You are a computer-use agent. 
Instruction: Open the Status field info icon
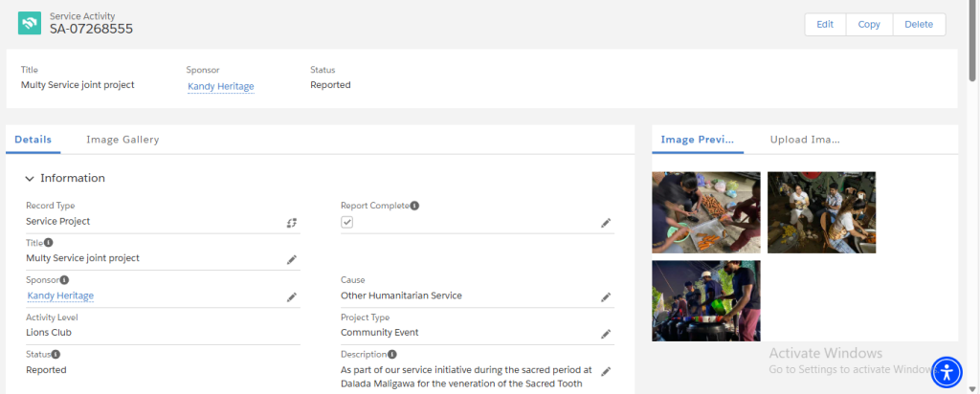pyautogui.click(x=56, y=354)
